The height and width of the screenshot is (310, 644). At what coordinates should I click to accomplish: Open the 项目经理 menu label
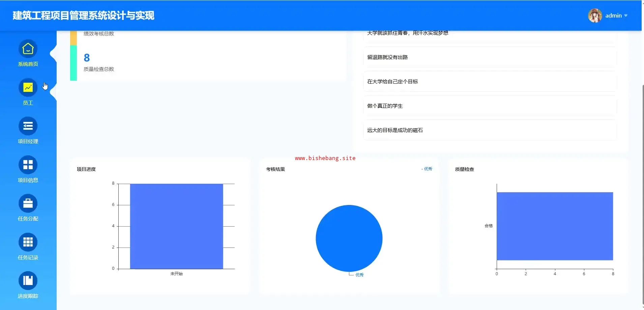(x=28, y=141)
